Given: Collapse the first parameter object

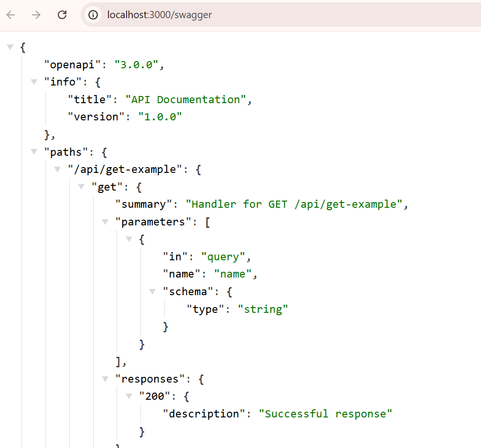Looking at the screenshot, I should [x=128, y=239].
